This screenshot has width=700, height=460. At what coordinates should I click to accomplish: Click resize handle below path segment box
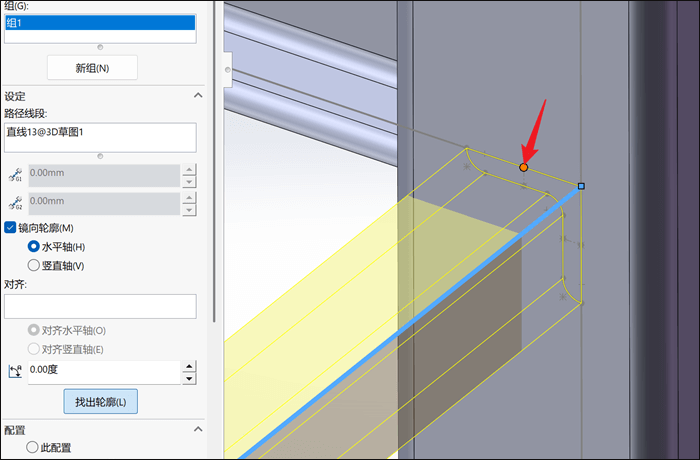[100, 156]
